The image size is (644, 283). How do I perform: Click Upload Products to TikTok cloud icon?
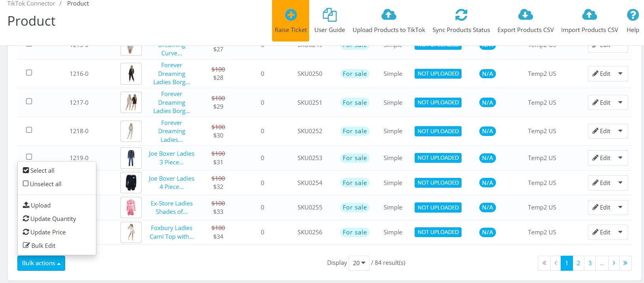(x=389, y=15)
